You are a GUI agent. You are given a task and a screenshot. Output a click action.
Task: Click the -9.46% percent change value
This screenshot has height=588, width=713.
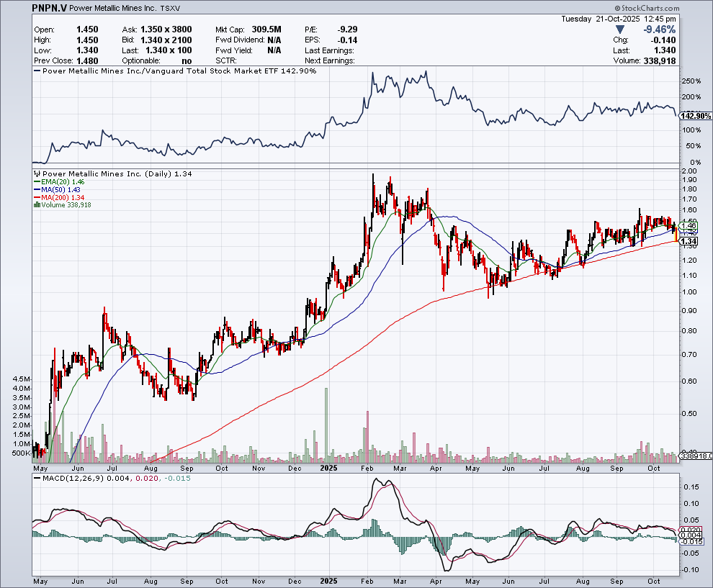pos(659,30)
